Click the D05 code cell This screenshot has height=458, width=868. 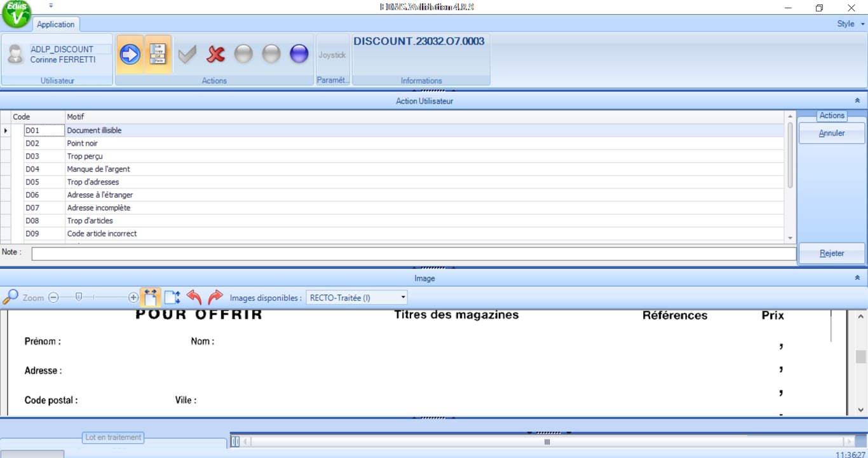pos(44,182)
